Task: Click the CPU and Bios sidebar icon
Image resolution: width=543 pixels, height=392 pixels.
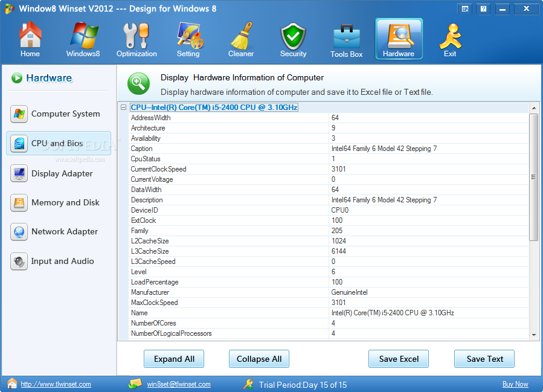Action: point(19,143)
